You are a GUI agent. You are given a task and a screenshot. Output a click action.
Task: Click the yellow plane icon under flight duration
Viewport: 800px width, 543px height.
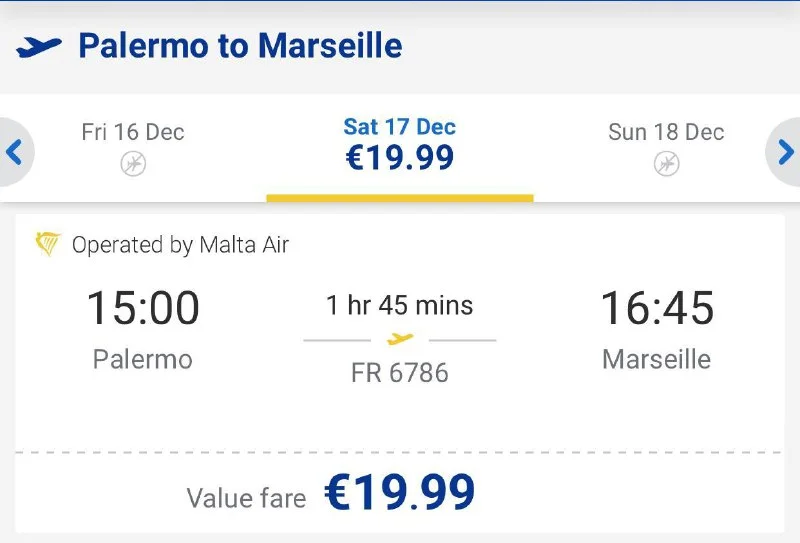point(400,339)
